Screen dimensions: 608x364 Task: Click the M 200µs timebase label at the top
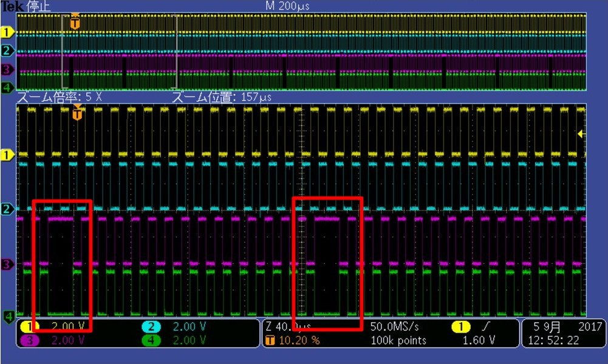pyautogui.click(x=287, y=6)
